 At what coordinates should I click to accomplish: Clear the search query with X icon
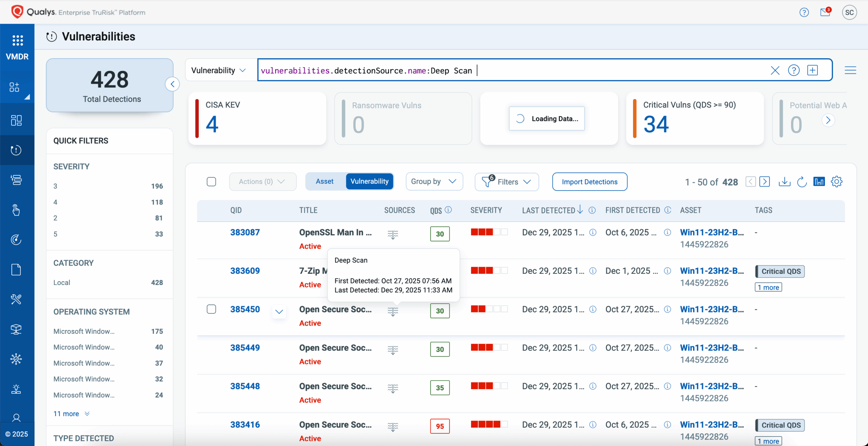coord(775,70)
